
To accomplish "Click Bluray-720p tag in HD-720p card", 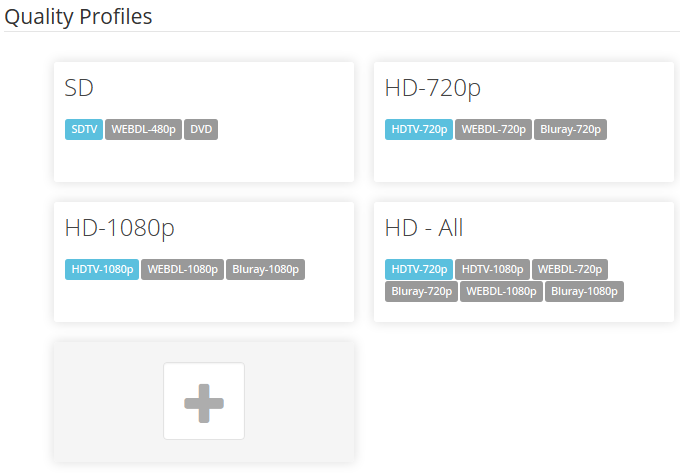I will click(570, 129).
